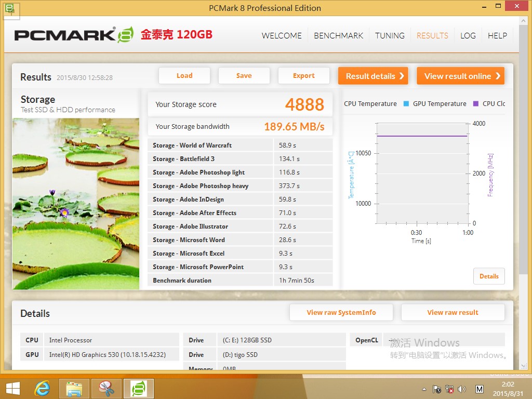Click the GPU Temperature legend label
This screenshot has height=399, width=532.
[440, 104]
